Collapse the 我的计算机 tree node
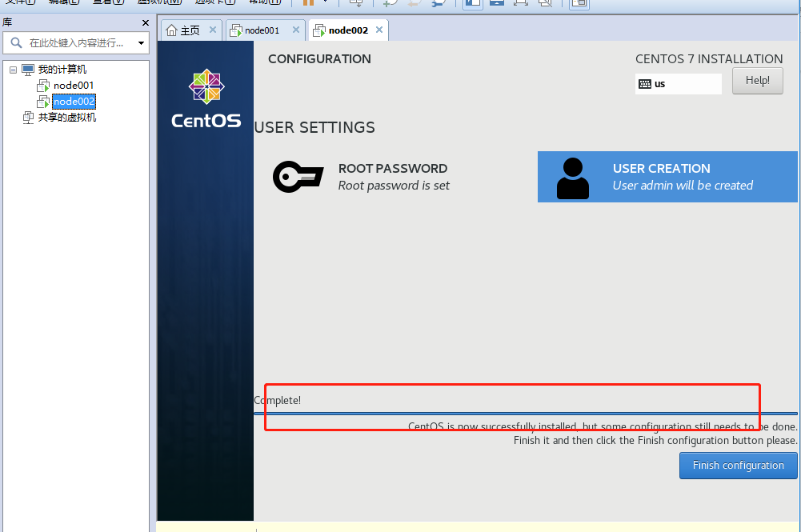 tap(13, 70)
